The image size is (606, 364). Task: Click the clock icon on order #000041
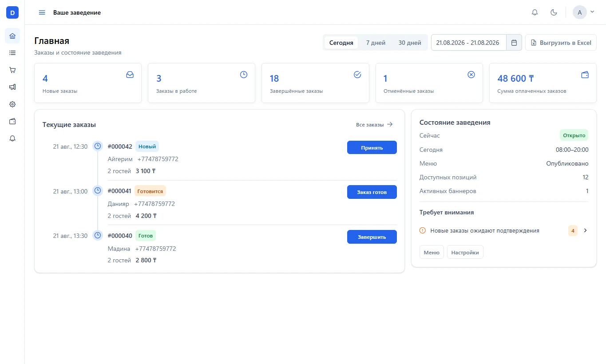98,190
